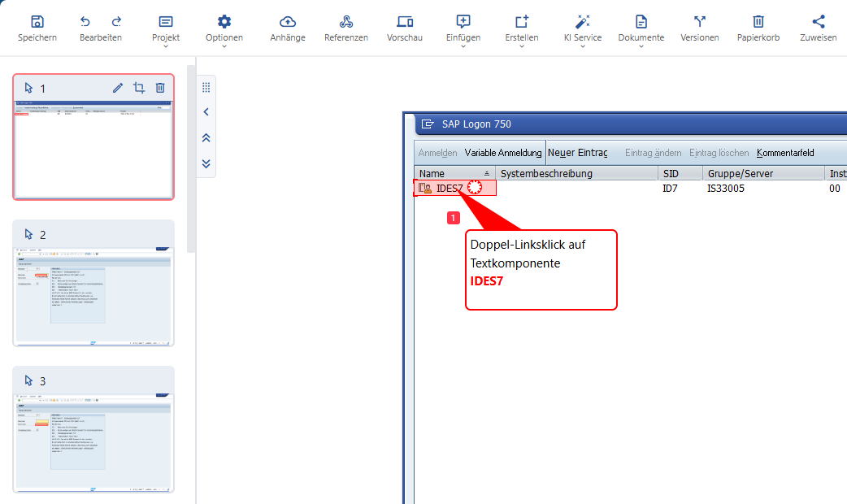Viewport: 847px width, 504px height.
Task: Click the SAP Logon 750 title icon
Action: click(x=428, y=124)
